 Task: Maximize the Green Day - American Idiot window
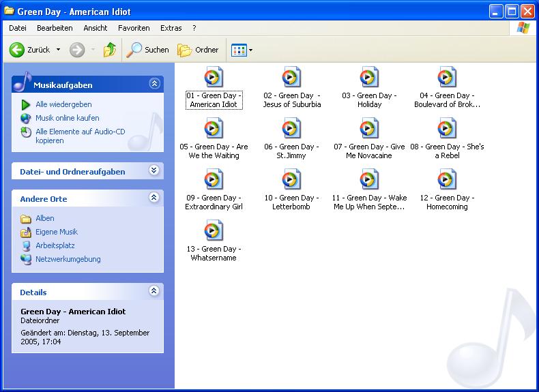[512, 12]
